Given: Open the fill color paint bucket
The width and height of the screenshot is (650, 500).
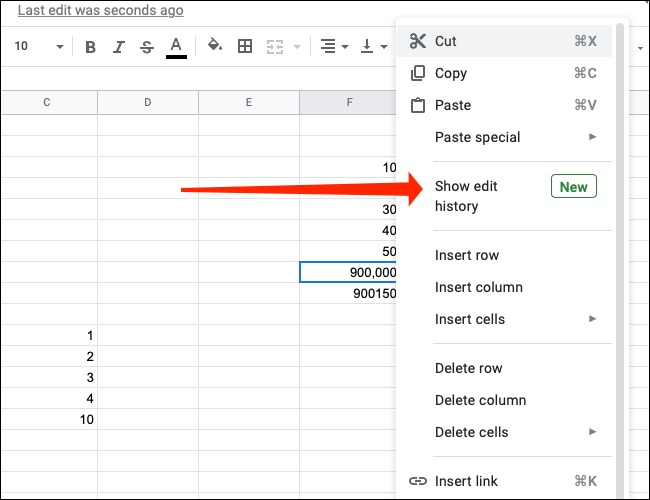Looking at the screenshot, I should pyautogui.click(x=214, y=46).
